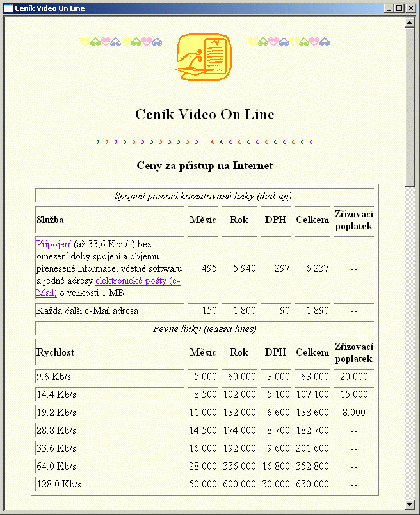This screenshot has height=515, width=420.
Task: Click scrollbar down arrow
Action: (409, 504)
